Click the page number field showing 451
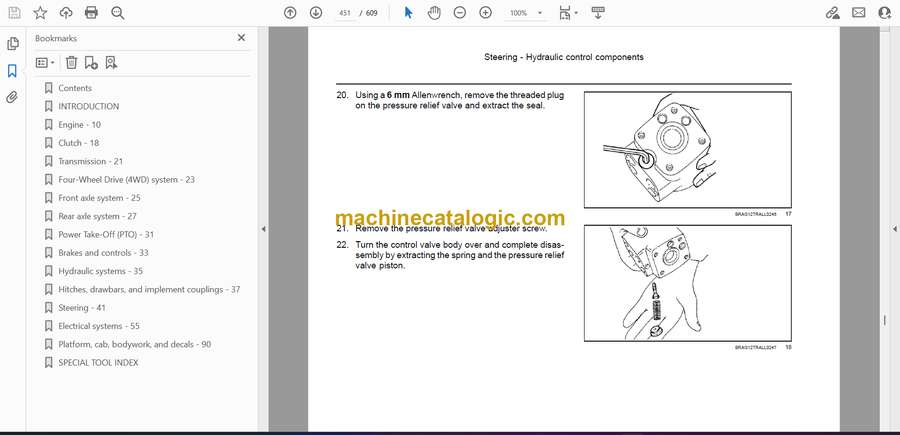Viewport: 900px width, 435px height. click(x=345, y=13)
